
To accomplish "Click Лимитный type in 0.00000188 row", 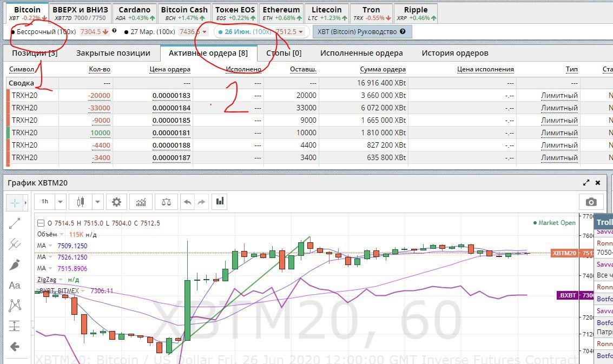I will [559, 145].
